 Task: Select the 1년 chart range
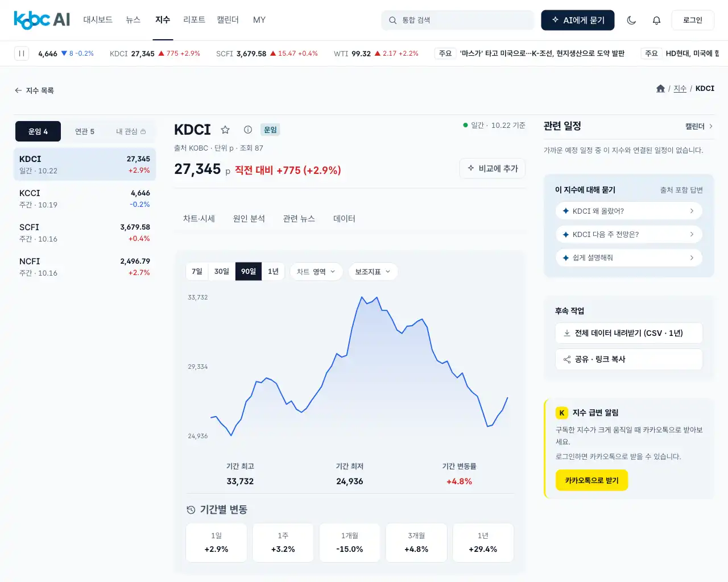pyautogui.click(x=274, y=272)
